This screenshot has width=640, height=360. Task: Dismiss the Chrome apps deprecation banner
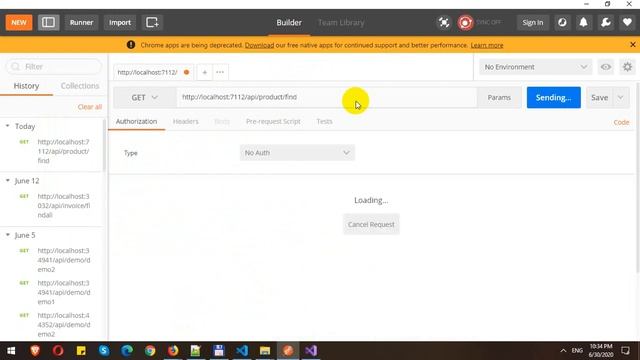pos(633,44)
